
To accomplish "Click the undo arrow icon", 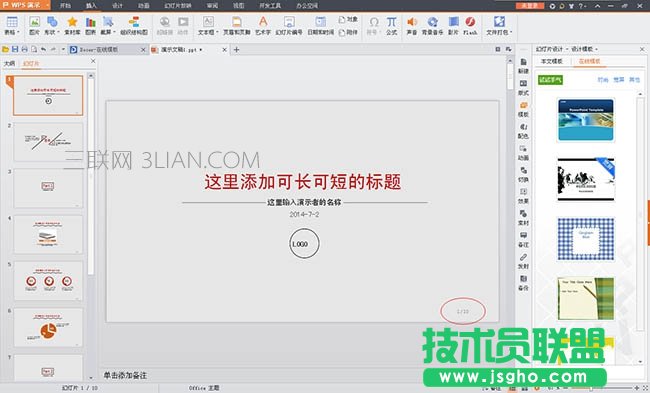I will tap(44, 49).
